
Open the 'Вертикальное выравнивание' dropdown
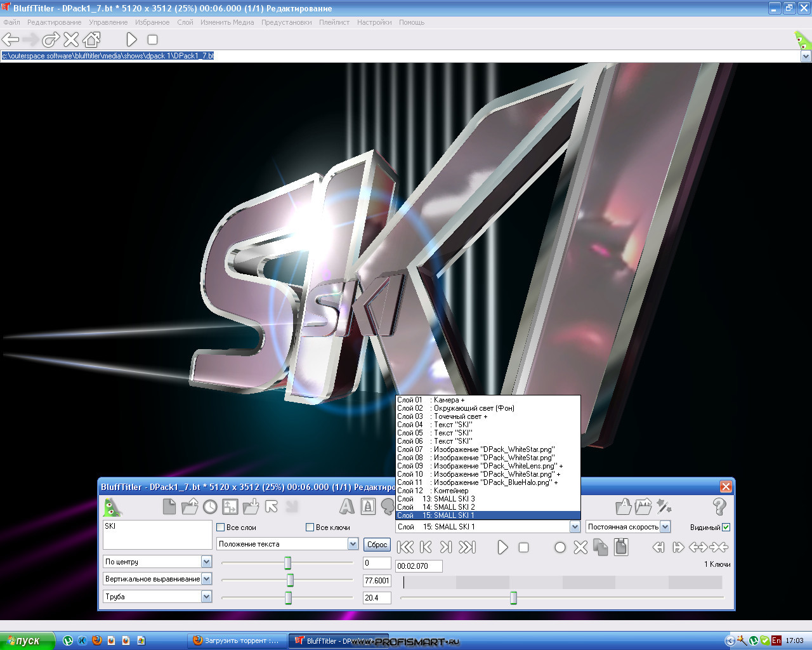206,579
